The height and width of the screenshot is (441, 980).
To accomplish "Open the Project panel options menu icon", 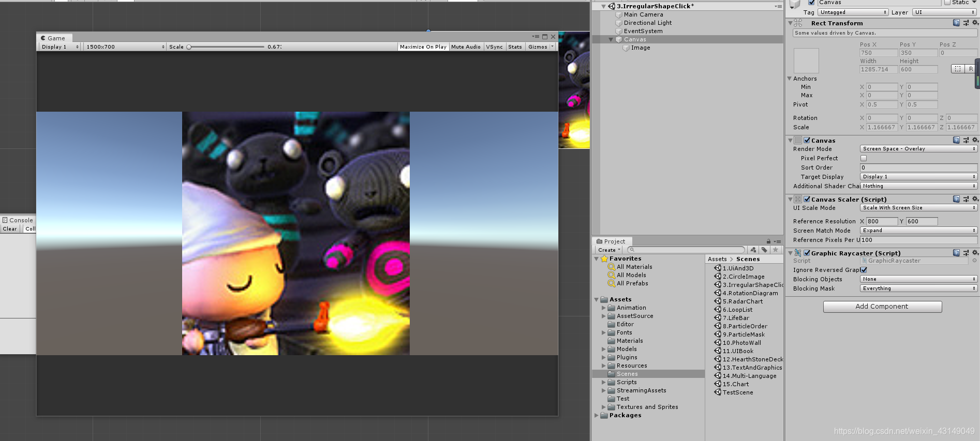I will tap(778, 241).
